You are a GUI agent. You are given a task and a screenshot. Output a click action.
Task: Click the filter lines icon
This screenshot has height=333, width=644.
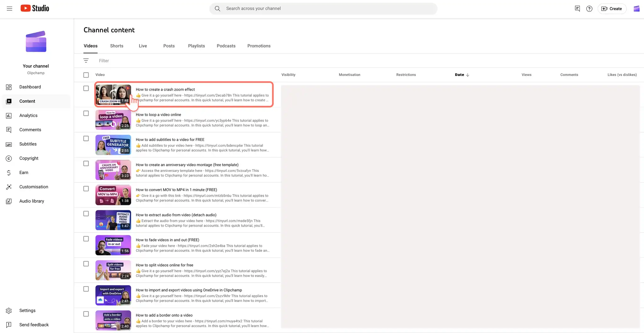pyautogui.click(x=86, y=61)
